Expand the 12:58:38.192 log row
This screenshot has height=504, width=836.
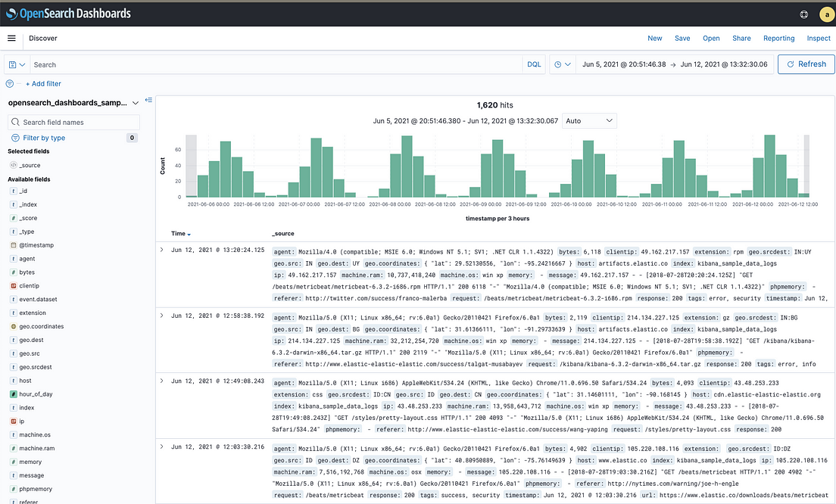pyautogui.click(x=161, y=316)
